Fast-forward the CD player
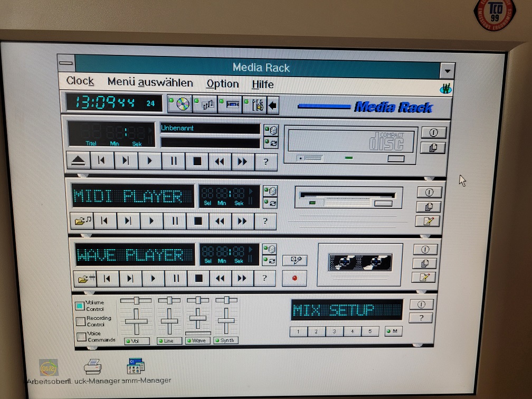 point(243,162)
